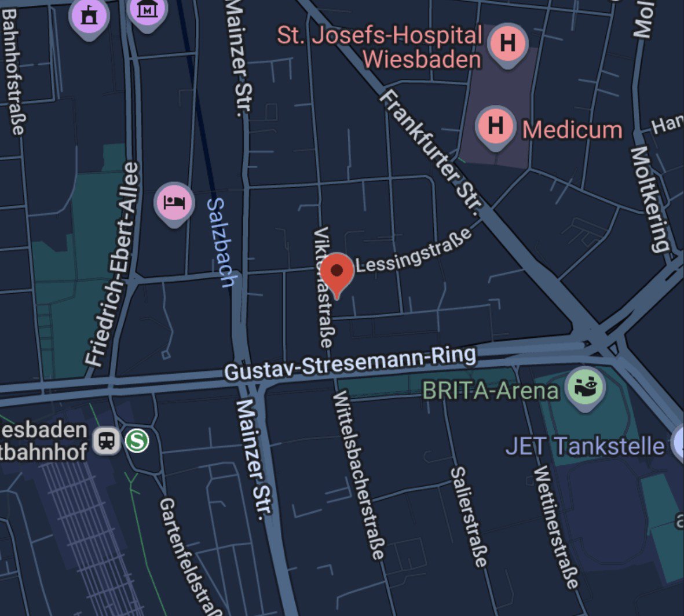Click the JET Tankstelle label

(x=585, y=446)
